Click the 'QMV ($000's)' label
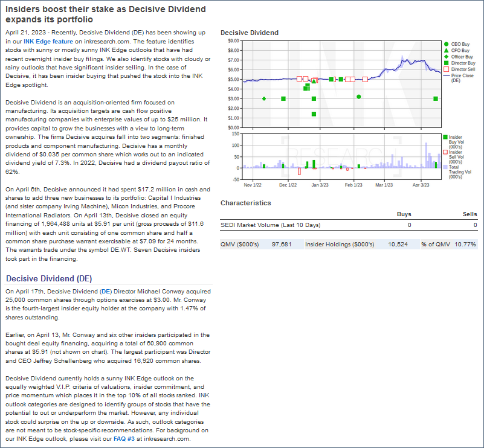484x448 pixels. click(239, 245)
